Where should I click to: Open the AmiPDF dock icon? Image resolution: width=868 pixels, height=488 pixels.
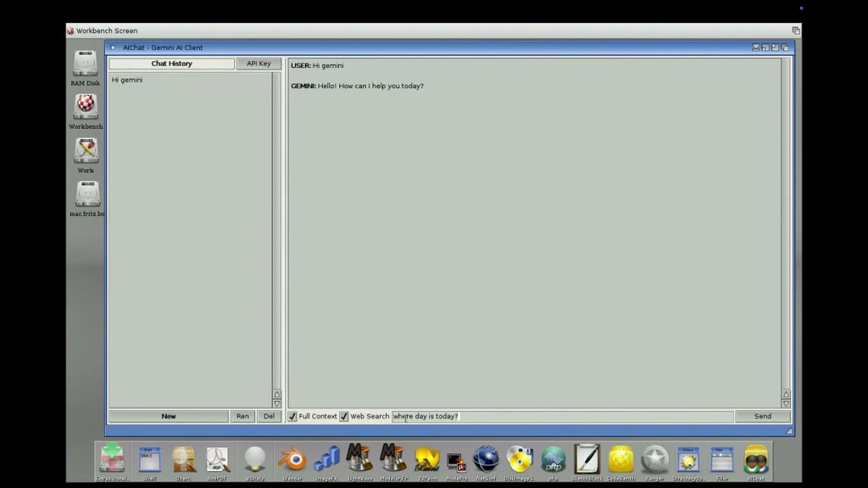218,459
